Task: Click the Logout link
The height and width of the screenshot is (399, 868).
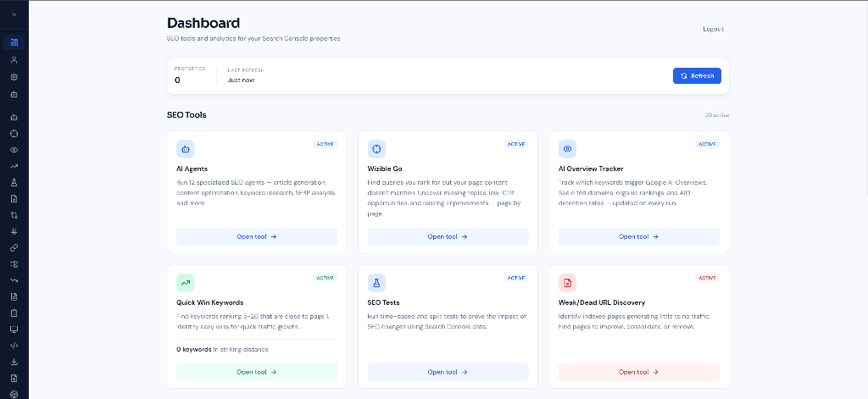Action: tap(713, 29)
